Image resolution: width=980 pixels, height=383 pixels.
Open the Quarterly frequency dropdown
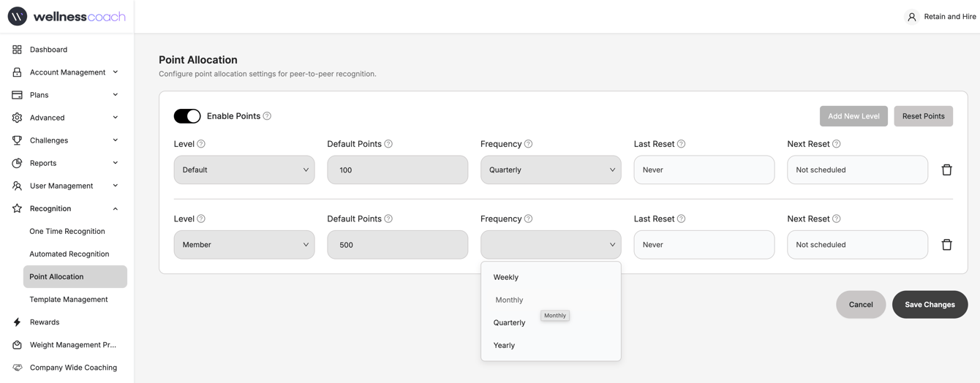(x=551, y=170)
